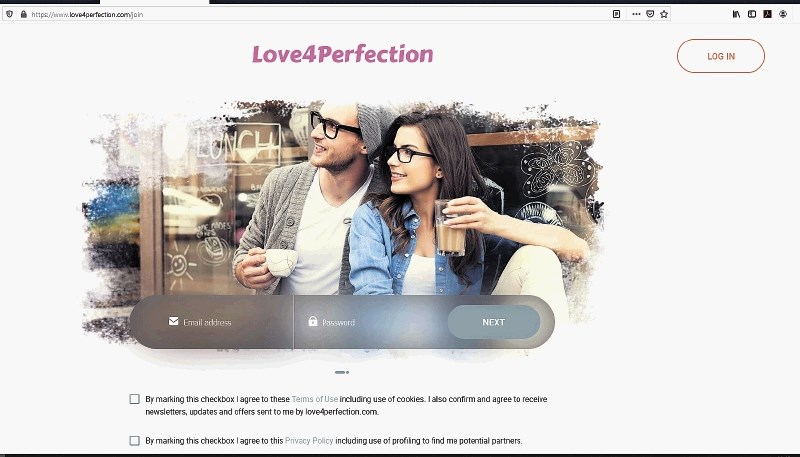This screenshot has height=457, width=800.
Task: Check the Privacy Policy agreement checkbox
Action: [135, 440]
